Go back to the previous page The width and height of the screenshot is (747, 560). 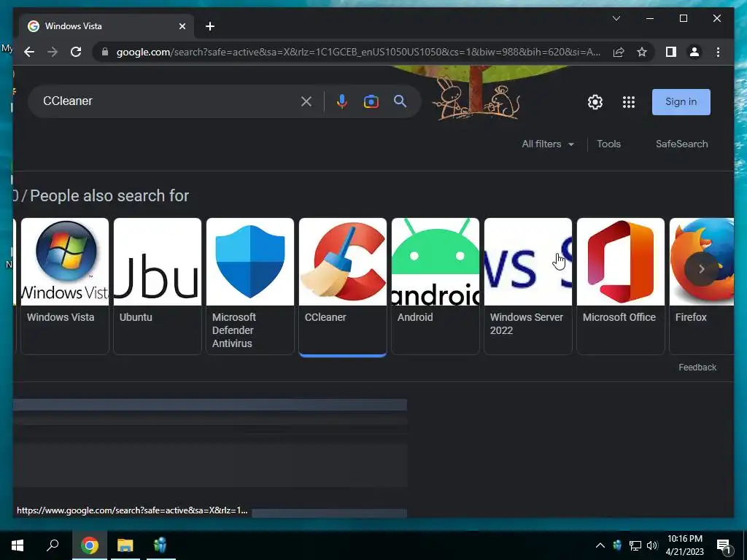[29, 52]
